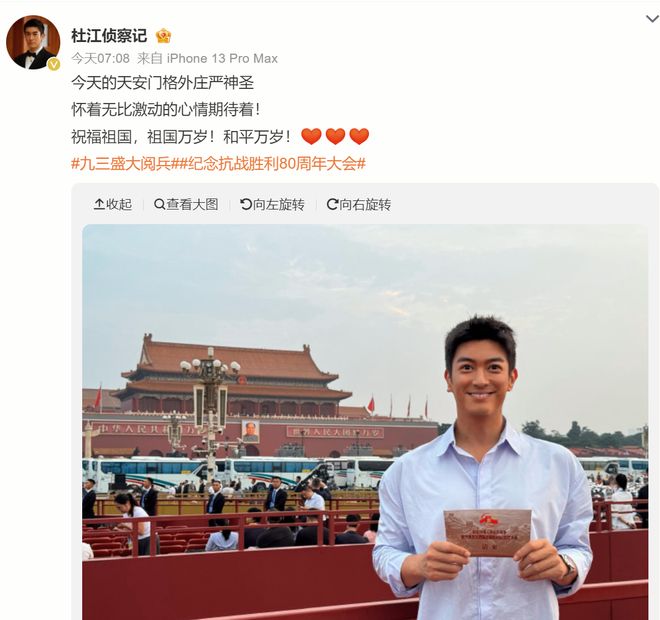Click the last red heart emoji
Image resolution: width=660 pixels, height=620 pixels.
[359, 136]
